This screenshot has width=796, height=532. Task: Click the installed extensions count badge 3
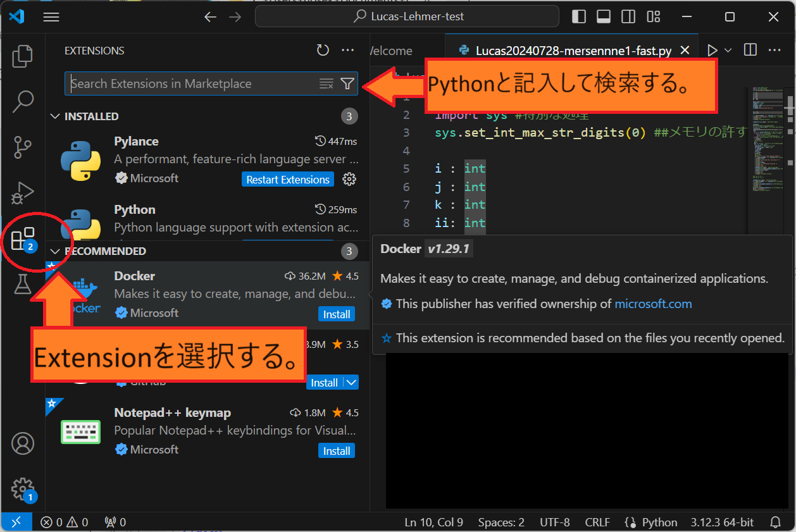(349, 116)
